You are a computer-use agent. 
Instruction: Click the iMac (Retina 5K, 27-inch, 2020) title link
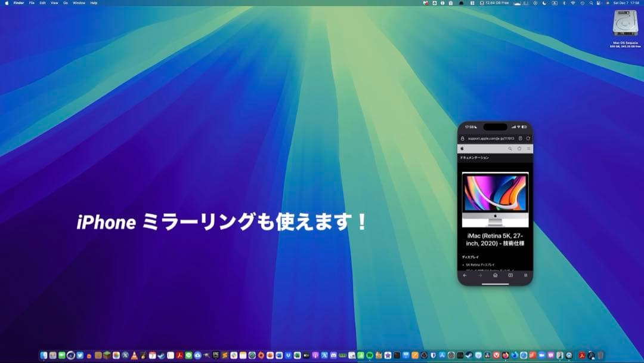pyautogui.click(x=496, y=241)
